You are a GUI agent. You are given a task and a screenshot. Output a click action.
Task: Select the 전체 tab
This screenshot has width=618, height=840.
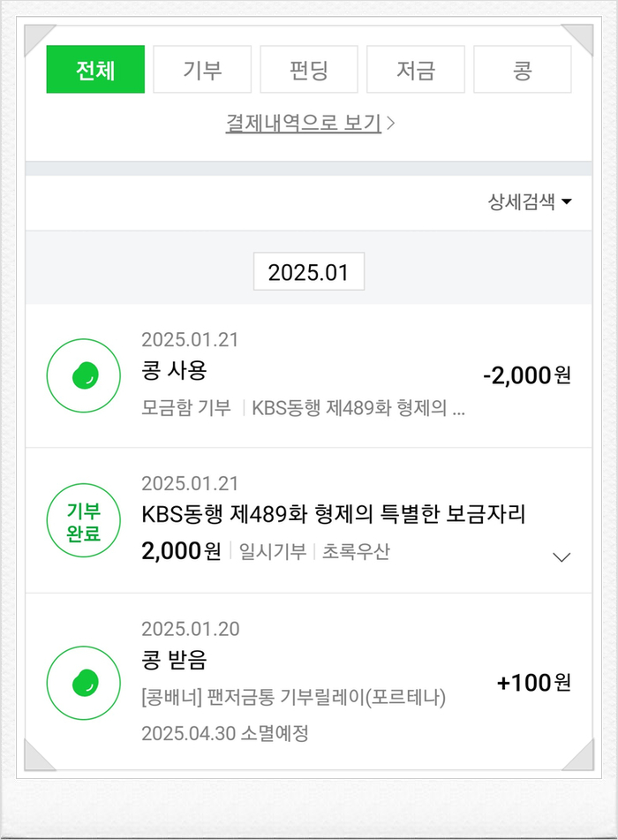95,70
